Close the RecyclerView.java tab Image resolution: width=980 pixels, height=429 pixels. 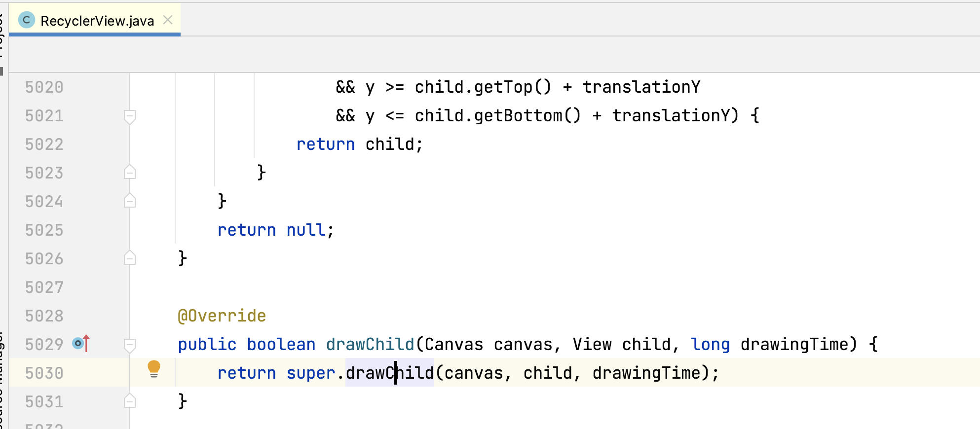(168, 20)
